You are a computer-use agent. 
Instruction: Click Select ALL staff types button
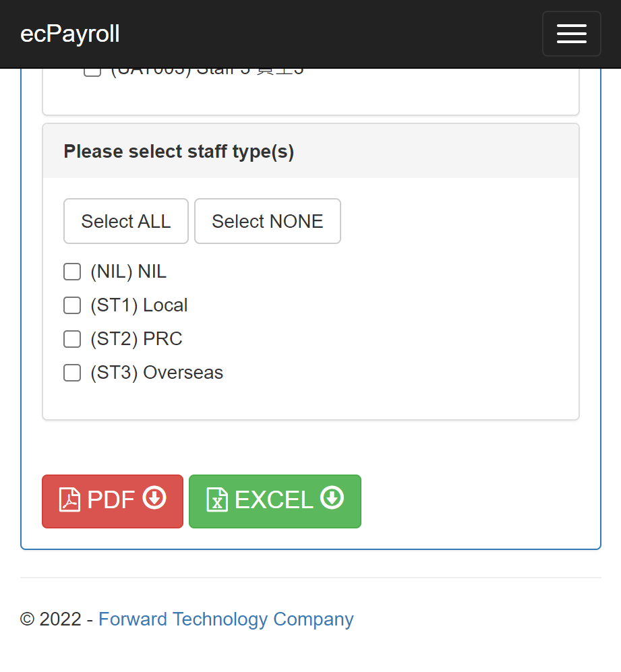126,221
